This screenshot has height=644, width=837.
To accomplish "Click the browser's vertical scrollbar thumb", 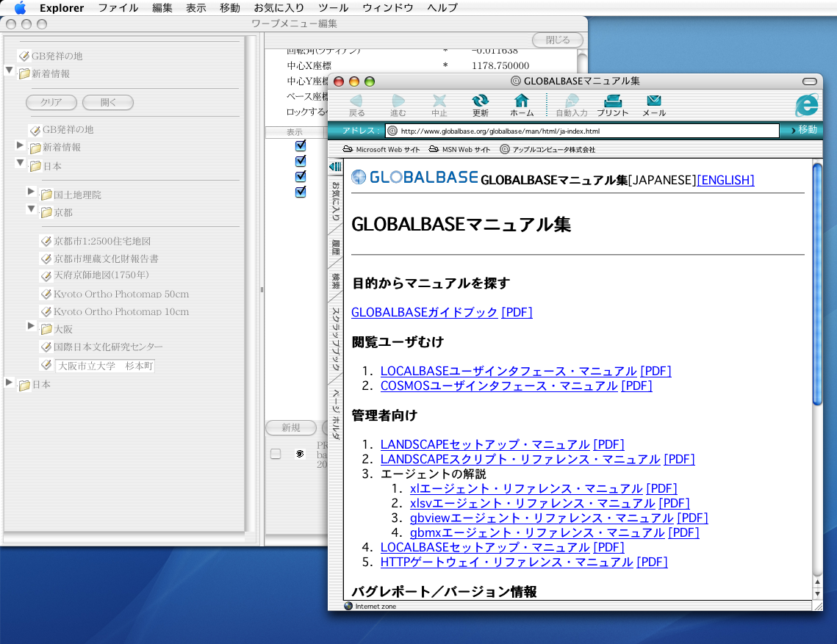I will [817, 284].
